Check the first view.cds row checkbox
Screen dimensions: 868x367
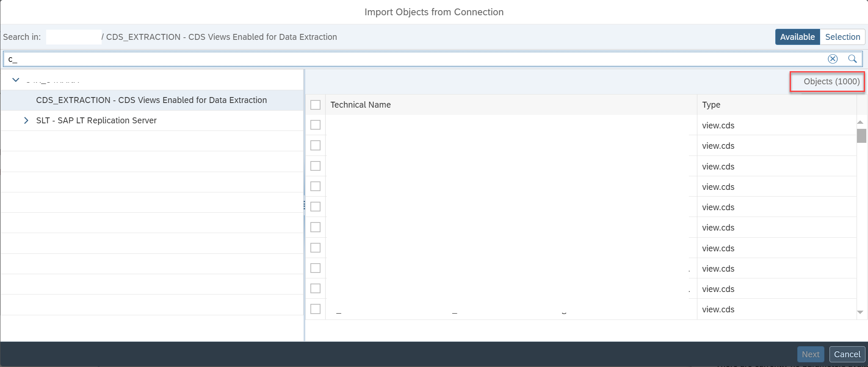point(315,125)
